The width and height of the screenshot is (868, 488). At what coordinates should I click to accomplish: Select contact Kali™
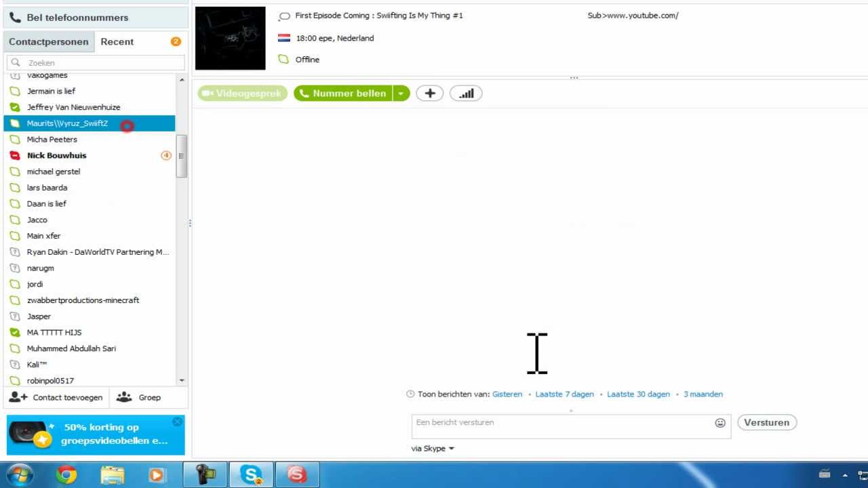[x=90, y=365]
